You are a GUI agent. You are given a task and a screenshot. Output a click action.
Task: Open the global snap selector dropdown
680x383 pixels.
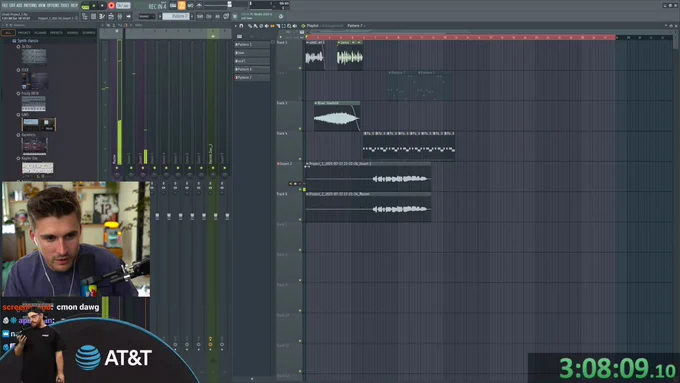tap(147, 16)
